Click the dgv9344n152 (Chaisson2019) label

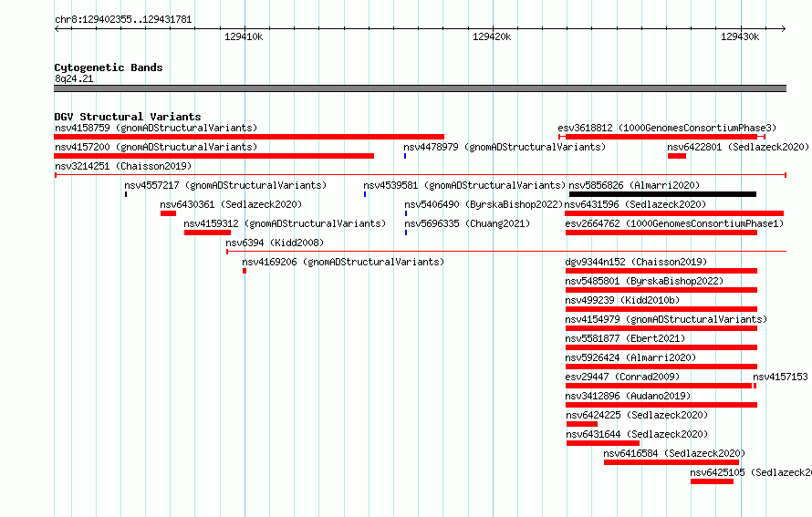(x=636, y=262)
